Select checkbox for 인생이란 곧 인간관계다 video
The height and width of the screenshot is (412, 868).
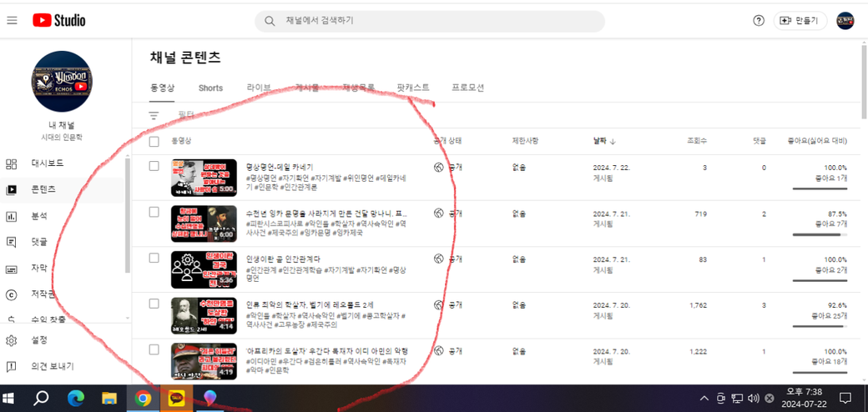(x=154, y=259)
